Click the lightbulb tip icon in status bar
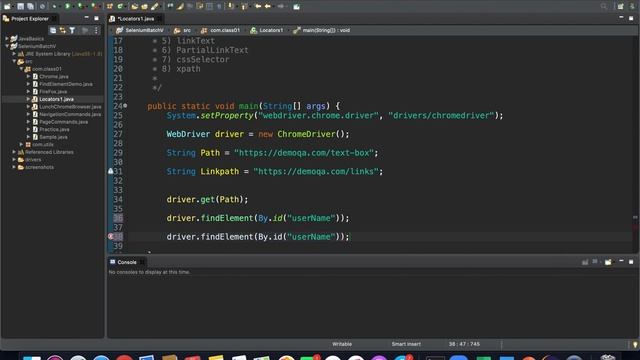 [x=635, y=344]
